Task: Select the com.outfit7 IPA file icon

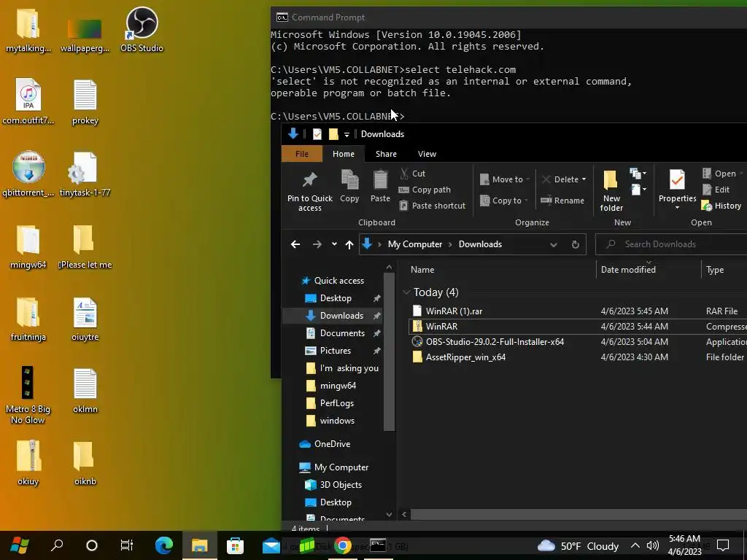Action: 28,101
